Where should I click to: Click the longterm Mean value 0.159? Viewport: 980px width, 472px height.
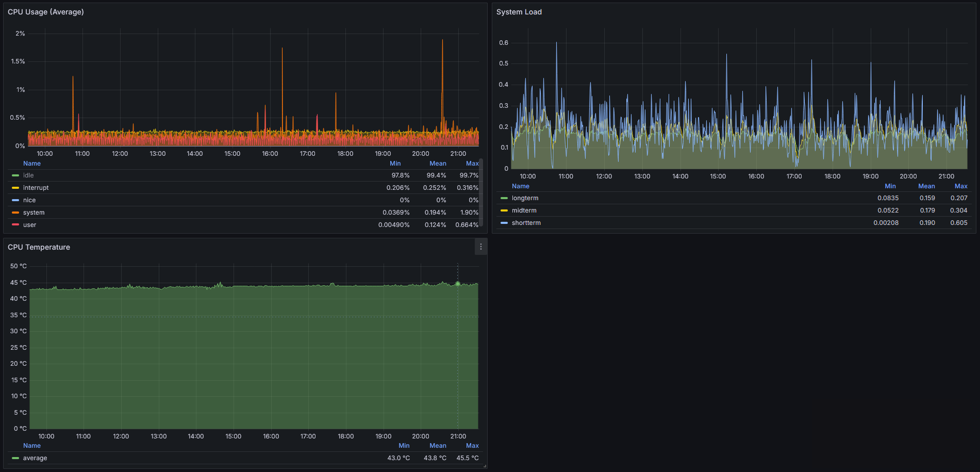tap(927, 198)
